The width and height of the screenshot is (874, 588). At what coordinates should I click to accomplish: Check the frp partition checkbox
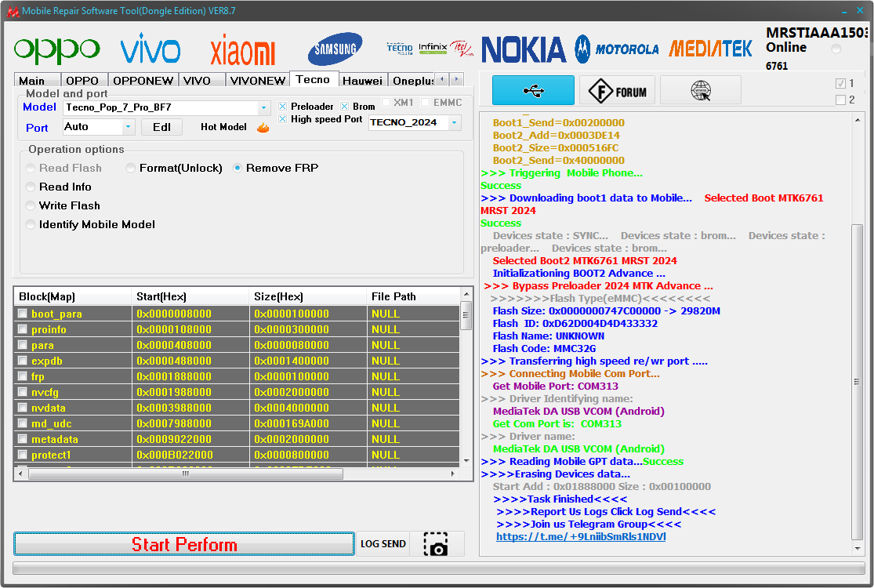click(22, 376)
